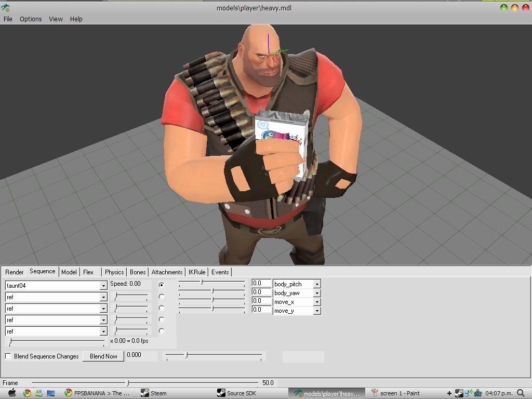Launch Chrome from the quick launch icons
This screenshot has width=532, height=399.
point(27,393)
